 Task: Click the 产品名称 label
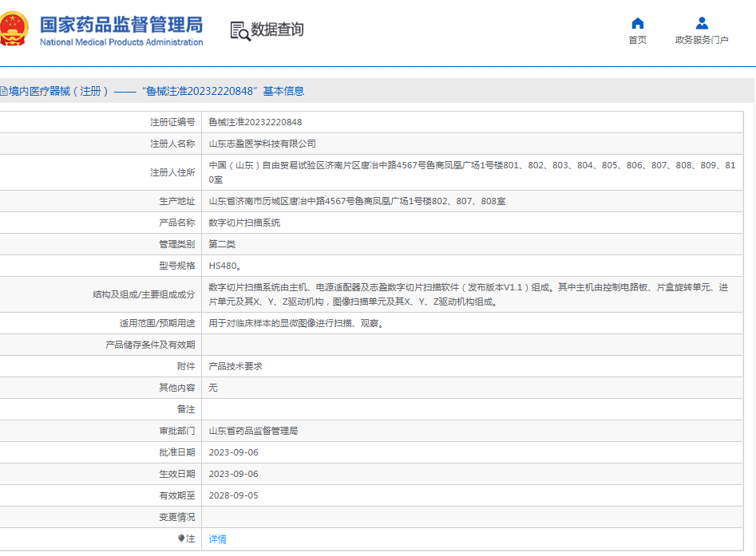point(177,223)
